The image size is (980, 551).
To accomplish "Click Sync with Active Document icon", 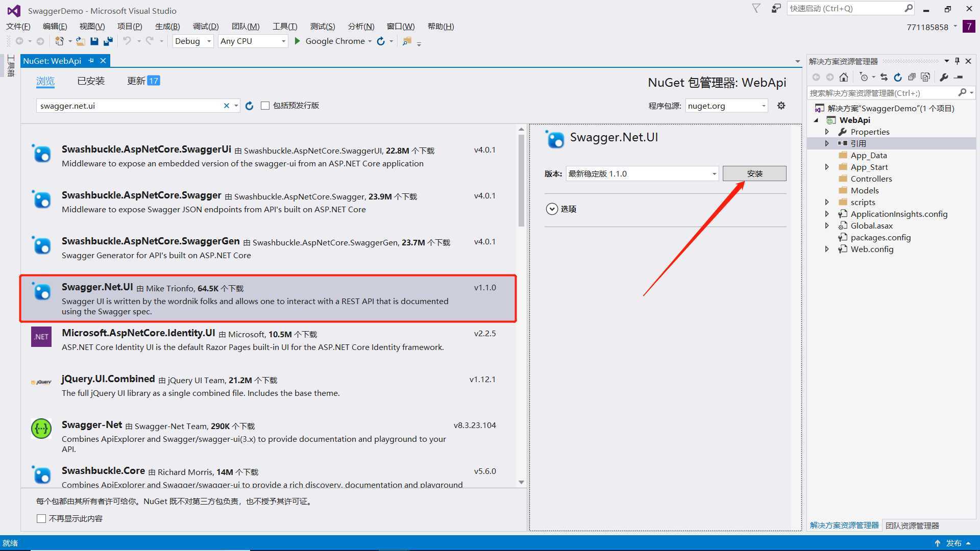I will pyautogui.click(x=884, y=77).
